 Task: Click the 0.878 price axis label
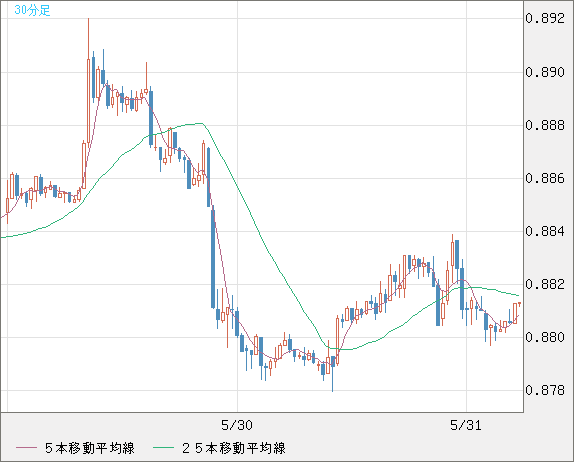[545, 390]
